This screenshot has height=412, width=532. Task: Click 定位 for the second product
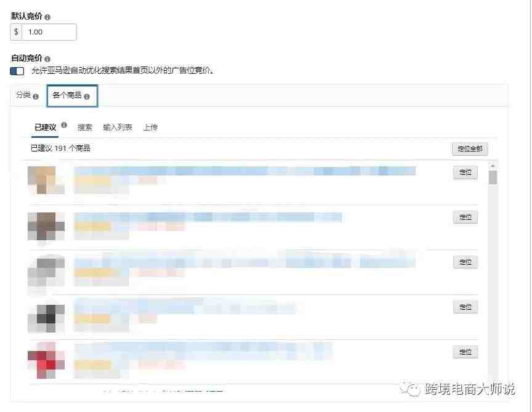(x=465, y=217)
